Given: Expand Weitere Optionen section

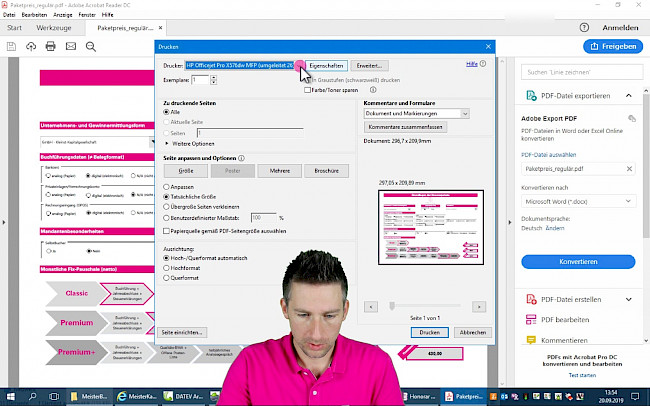Looking at the screenshot, I should tap(166, 144).
